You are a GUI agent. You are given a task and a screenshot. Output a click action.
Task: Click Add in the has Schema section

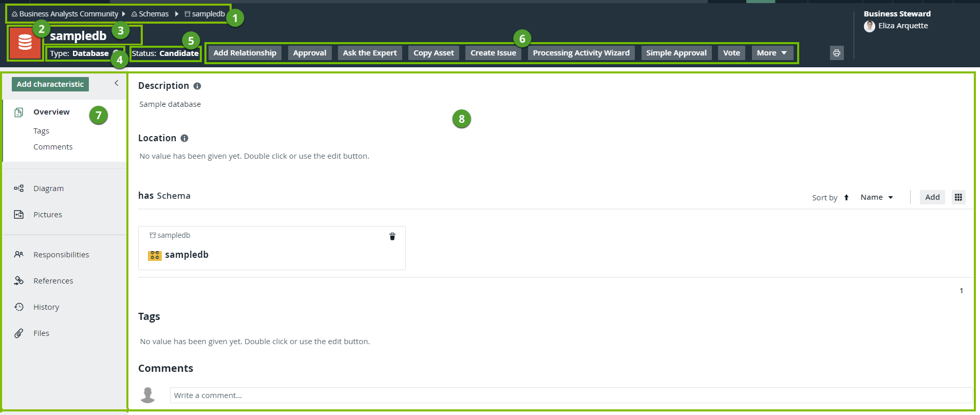click(x=932, y=197)
